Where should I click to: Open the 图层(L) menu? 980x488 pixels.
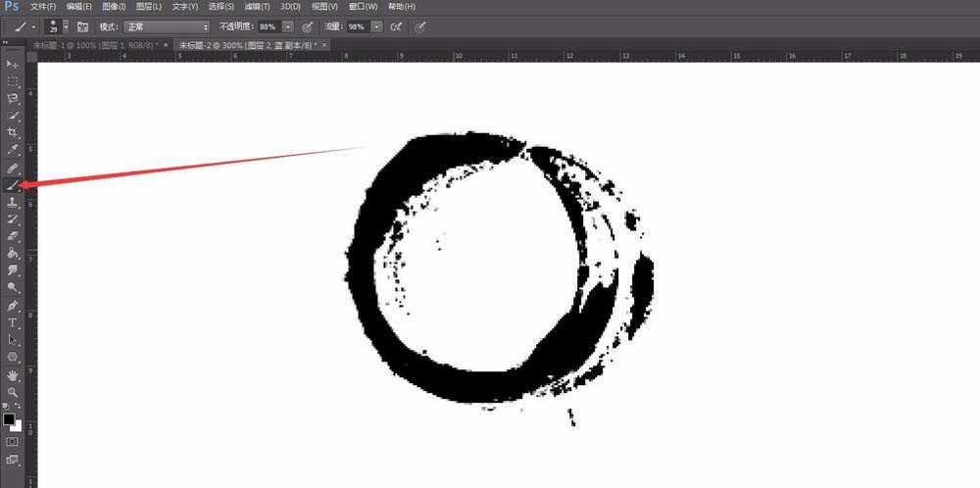point(149,7)
